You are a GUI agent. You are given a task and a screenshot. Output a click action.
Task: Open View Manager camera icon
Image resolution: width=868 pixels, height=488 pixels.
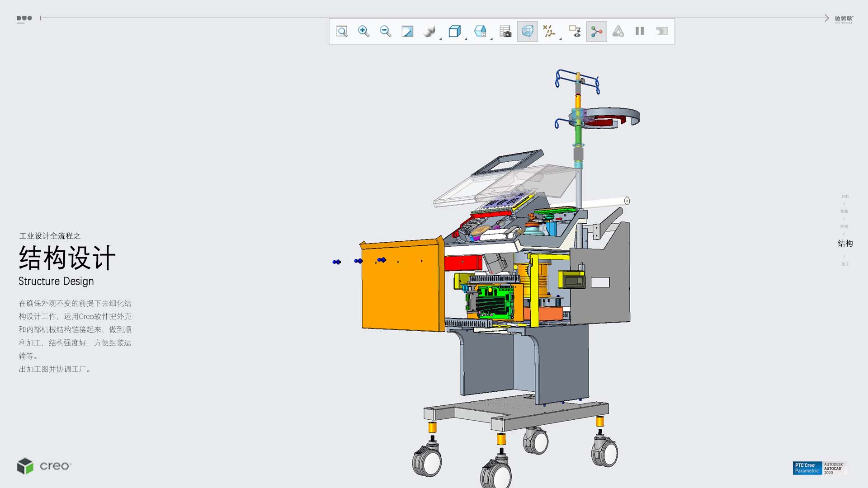pos(505,31)
